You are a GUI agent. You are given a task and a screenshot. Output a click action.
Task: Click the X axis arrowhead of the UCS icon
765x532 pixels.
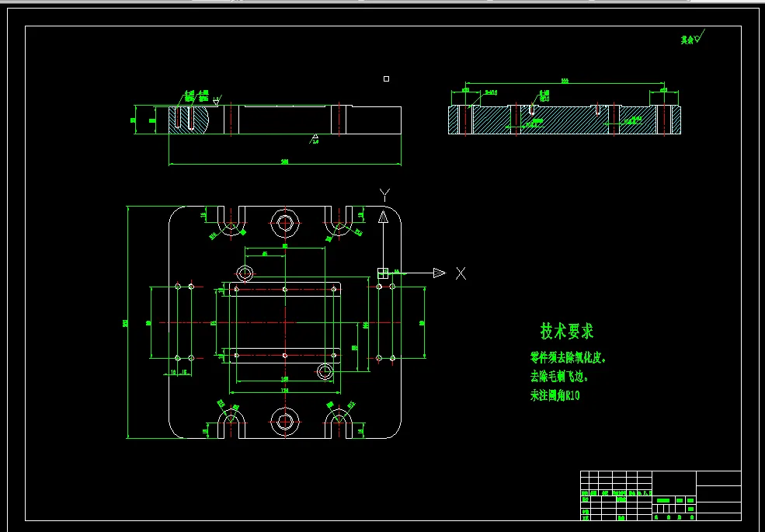point(439,273)
